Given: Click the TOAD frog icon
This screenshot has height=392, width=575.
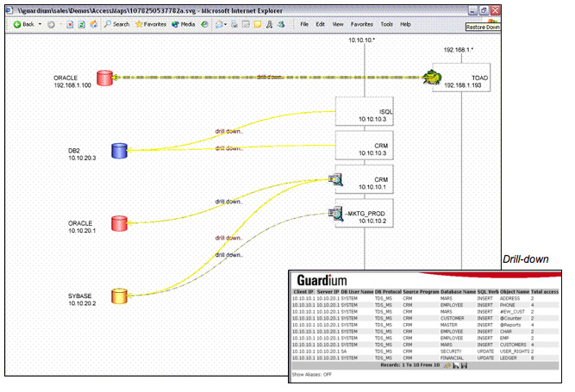Looking at the screenshot, I should coord(432,78).
